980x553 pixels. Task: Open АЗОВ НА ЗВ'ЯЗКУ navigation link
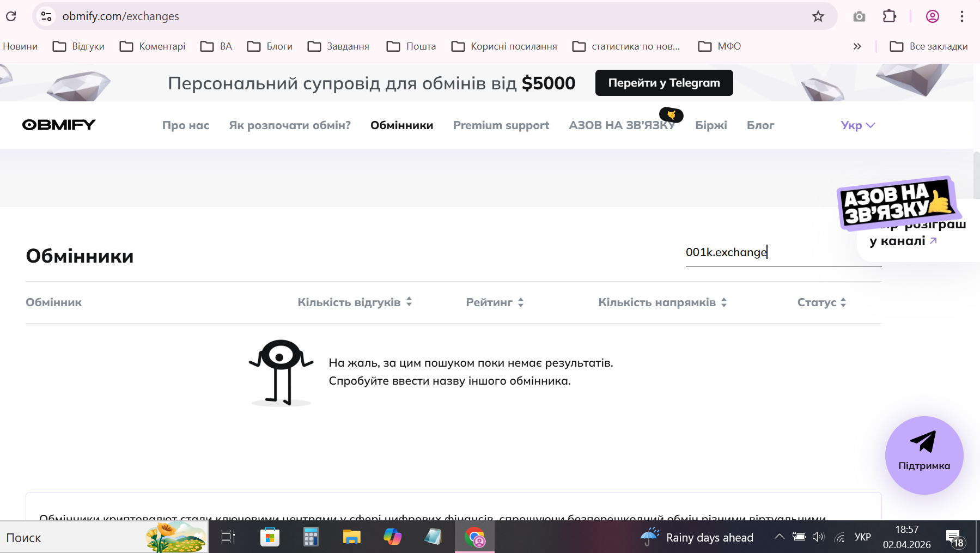(622, 125)
